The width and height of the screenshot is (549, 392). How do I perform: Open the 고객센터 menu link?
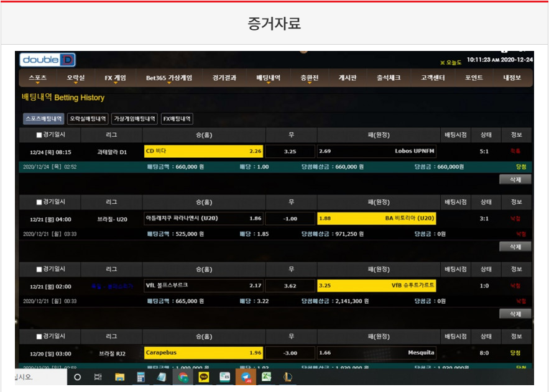click(x=431, y=78)
